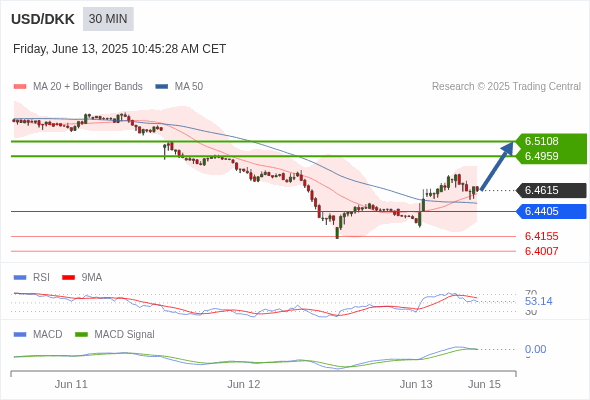Click the blue pivot tag 6.4405
This screenshot has width=590, height=400.
(551, 211)
